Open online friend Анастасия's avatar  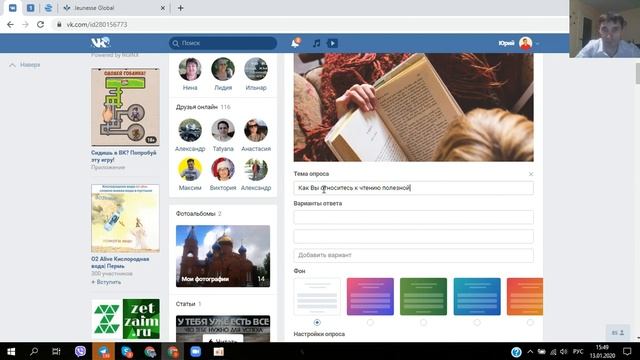pos(256,130)
